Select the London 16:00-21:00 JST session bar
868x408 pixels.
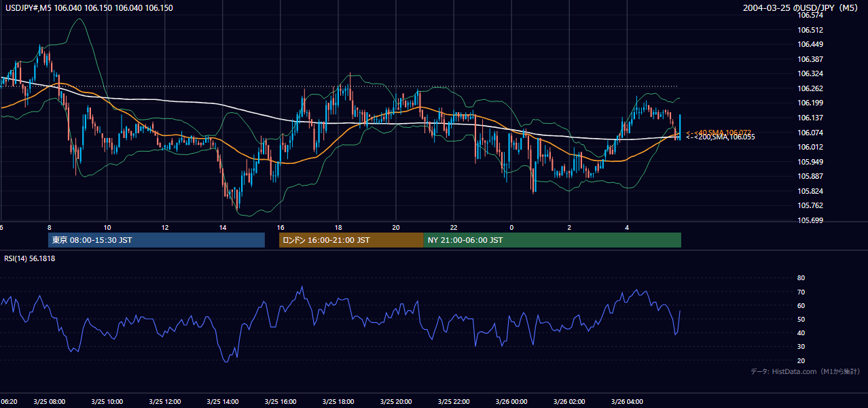[x=351, y=240]
